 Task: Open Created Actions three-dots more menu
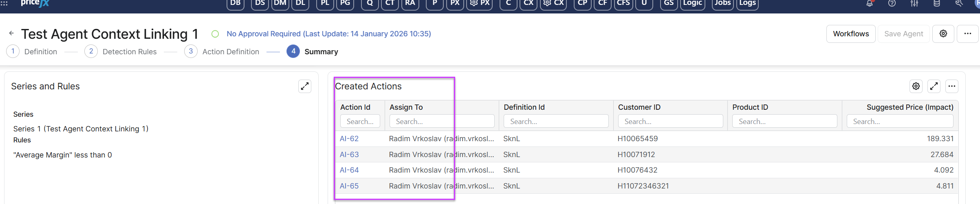952,86
